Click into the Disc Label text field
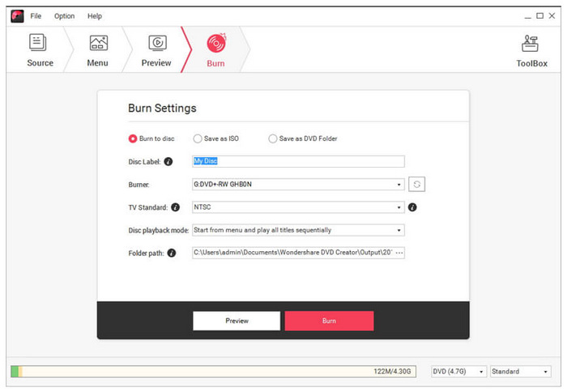Viewport: 567px width, 392px height. tap(298, 161)
